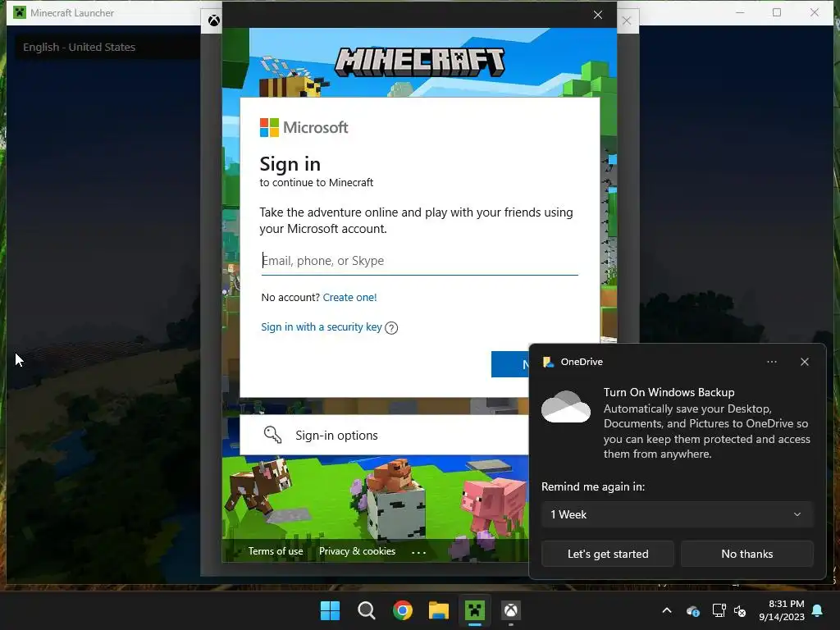
Task: Expand the 1 Week reminder dropdown
Action: tap(677, 514)
